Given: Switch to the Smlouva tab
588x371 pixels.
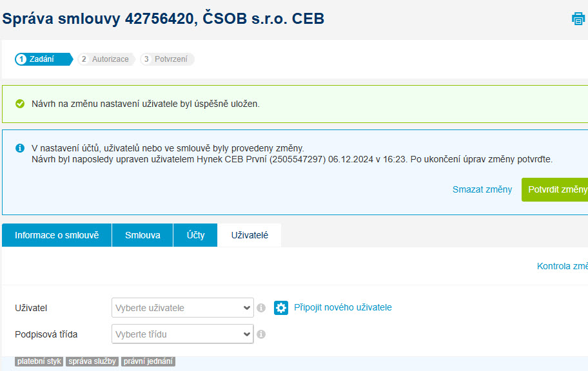Looking at the screenshot, I should [142, 235].
